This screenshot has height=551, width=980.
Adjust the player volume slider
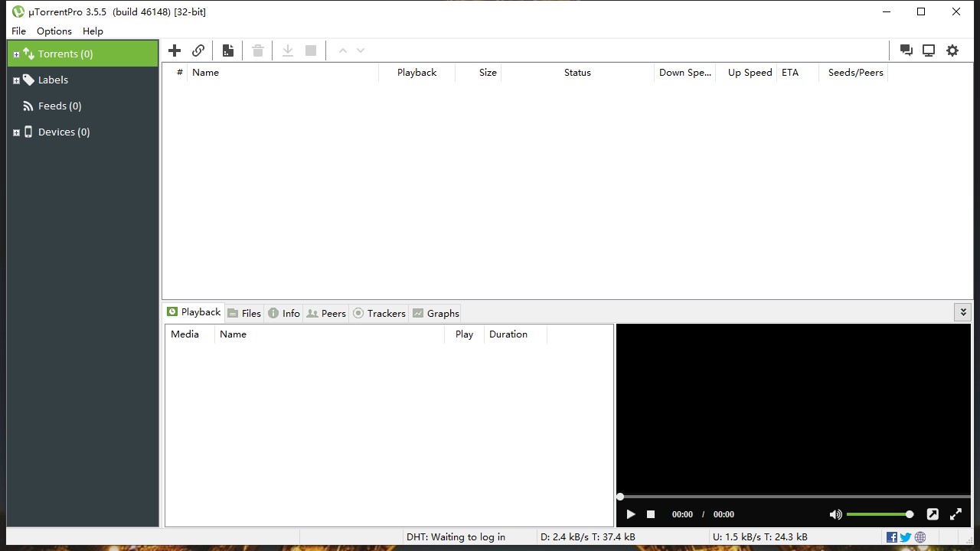point(880,514)
